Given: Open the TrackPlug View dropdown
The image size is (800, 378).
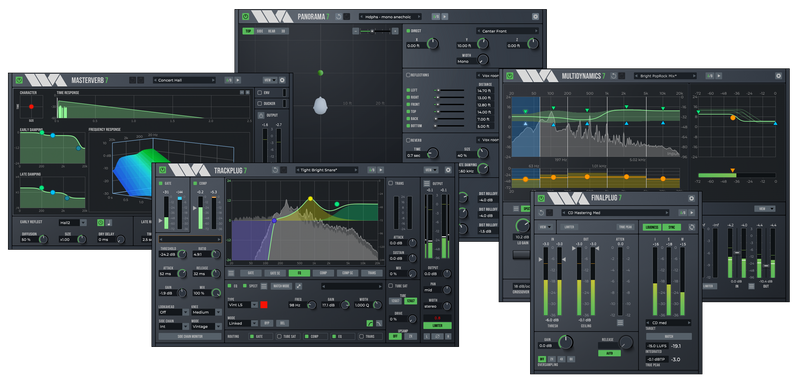Looking at the screenshot, I should [x=431, y=170].
